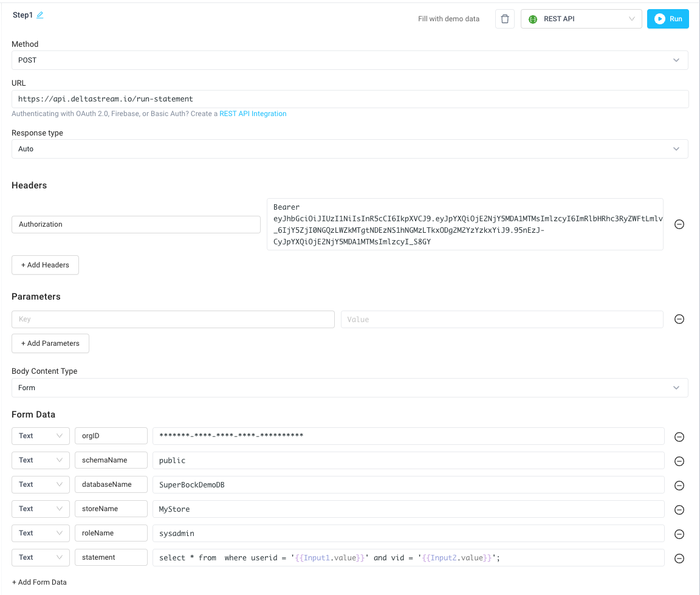Click the databaseName key field
The height and width of the screenshot is (595, 700).
(x=111, y=484)
